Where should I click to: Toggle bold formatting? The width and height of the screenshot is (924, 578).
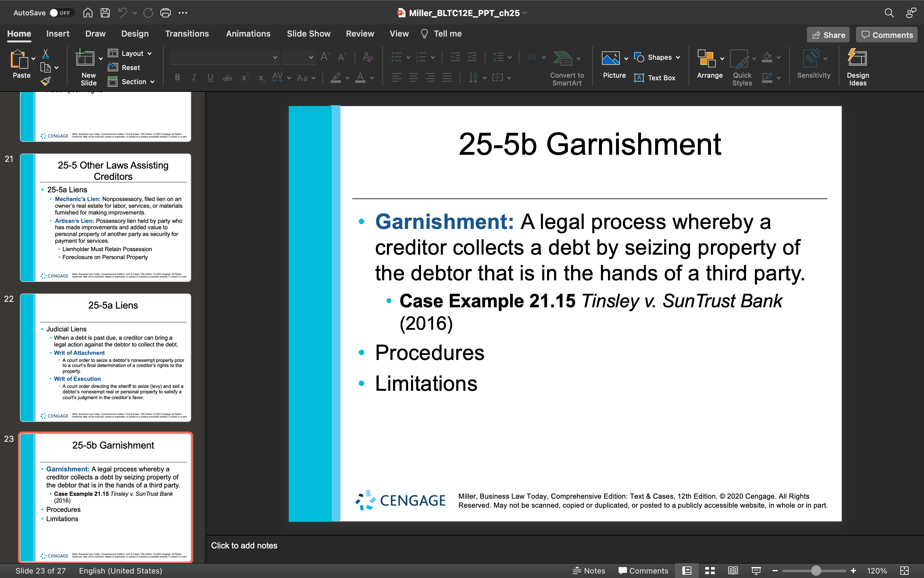177,78
